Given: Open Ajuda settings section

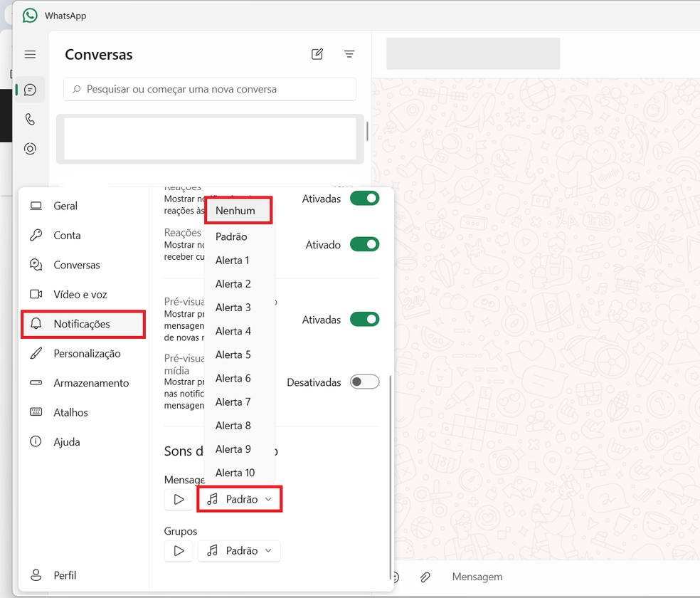Looking at the screenshot, I should click(83, 441).
